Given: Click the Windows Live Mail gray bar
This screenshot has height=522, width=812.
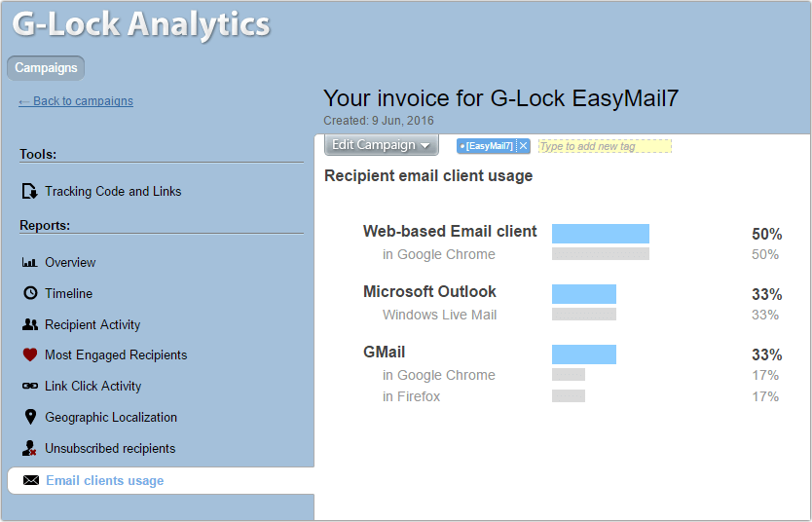Looking at the screenshot, I should click(583, 315).
